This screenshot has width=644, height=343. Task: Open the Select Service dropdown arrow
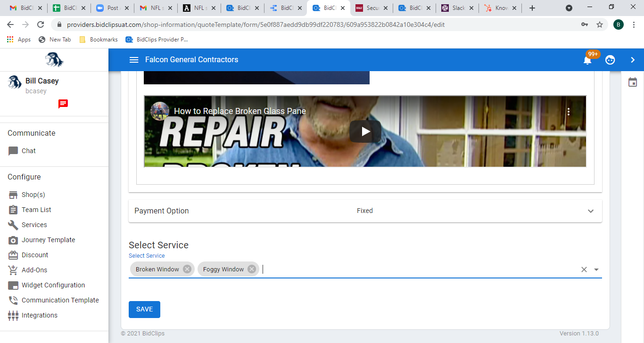(596, 269)
